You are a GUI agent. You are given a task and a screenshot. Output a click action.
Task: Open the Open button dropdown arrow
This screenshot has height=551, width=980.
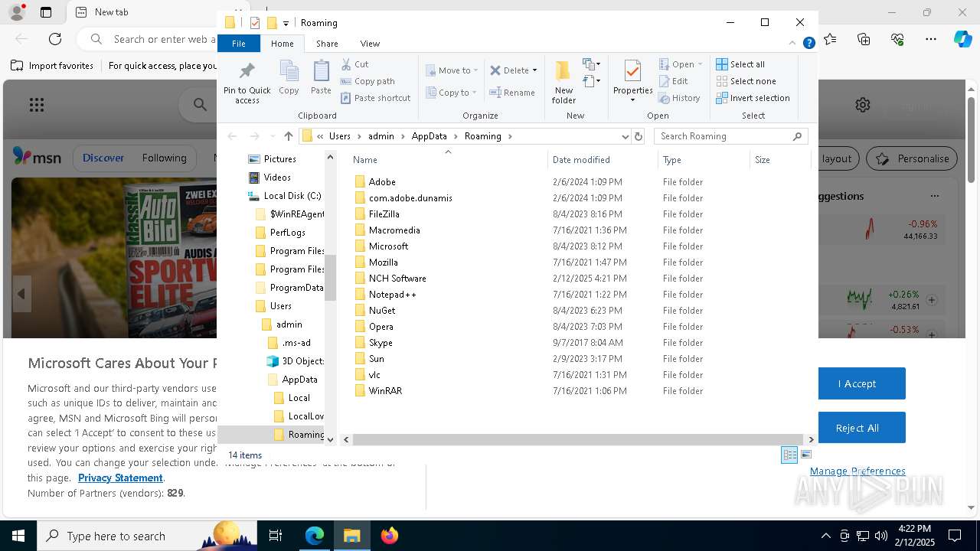[700, 64]
